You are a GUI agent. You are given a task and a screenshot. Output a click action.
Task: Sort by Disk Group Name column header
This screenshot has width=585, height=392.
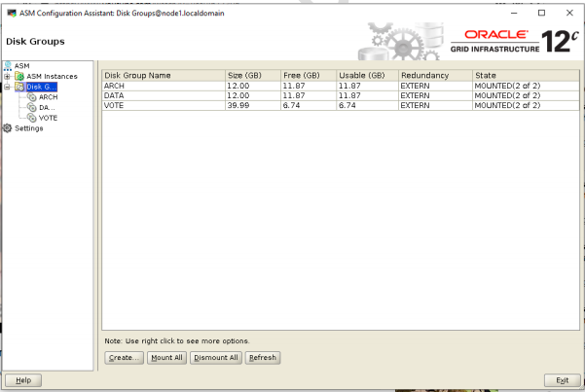point(164,75)
